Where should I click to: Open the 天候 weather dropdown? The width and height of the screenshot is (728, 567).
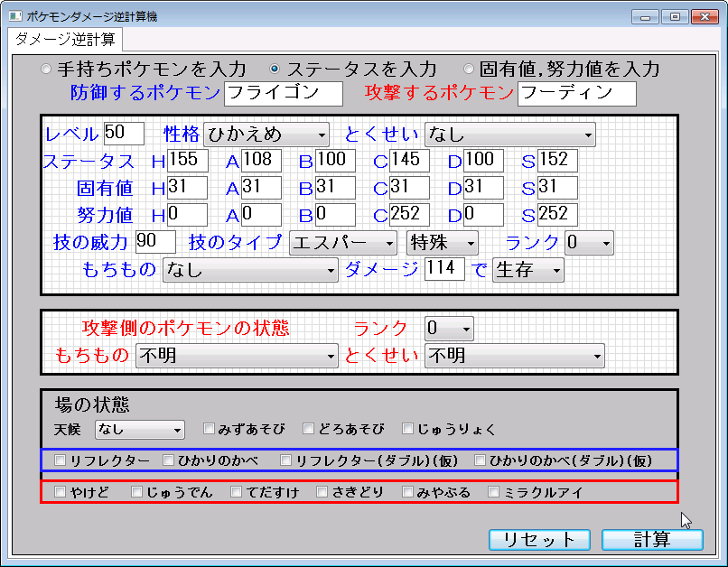coord(139,430)
